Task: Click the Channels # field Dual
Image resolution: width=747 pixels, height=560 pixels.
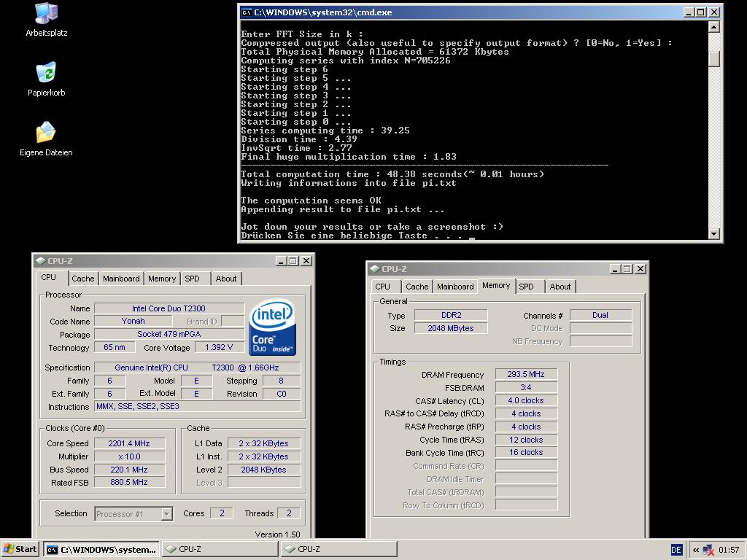Action: click(600, 315)
